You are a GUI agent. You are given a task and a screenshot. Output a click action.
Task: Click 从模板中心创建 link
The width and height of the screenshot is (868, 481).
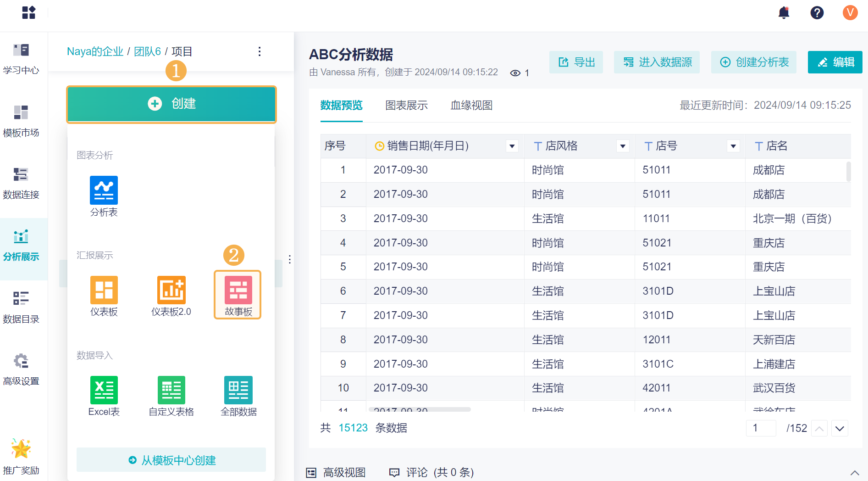pos(171,460)
